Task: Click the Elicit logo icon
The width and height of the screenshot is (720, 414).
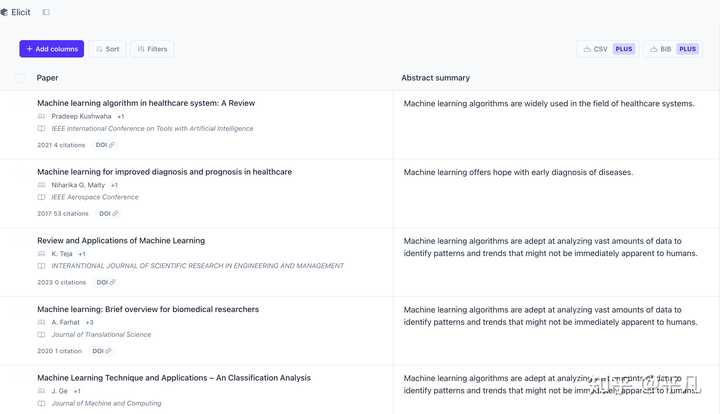Action: point(4,12)
